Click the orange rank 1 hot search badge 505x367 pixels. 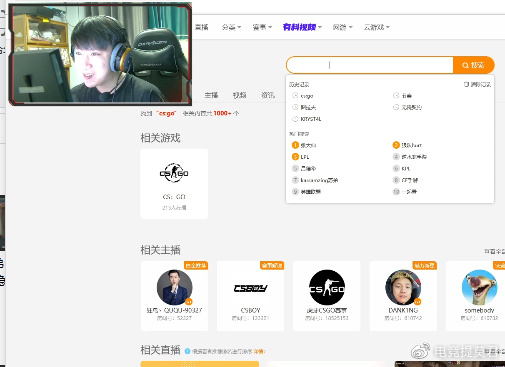pyautogui.click(x=295, y=145)
